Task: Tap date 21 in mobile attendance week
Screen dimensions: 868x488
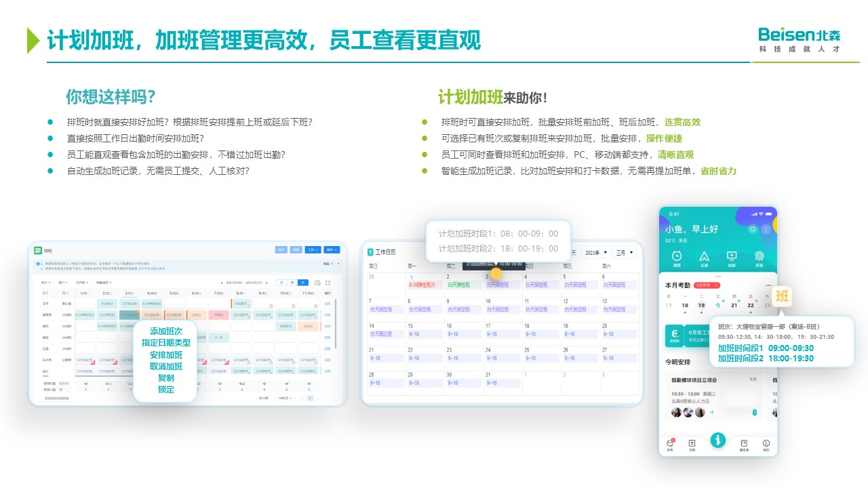Action: pyautogui.click(x=734, y=305)
